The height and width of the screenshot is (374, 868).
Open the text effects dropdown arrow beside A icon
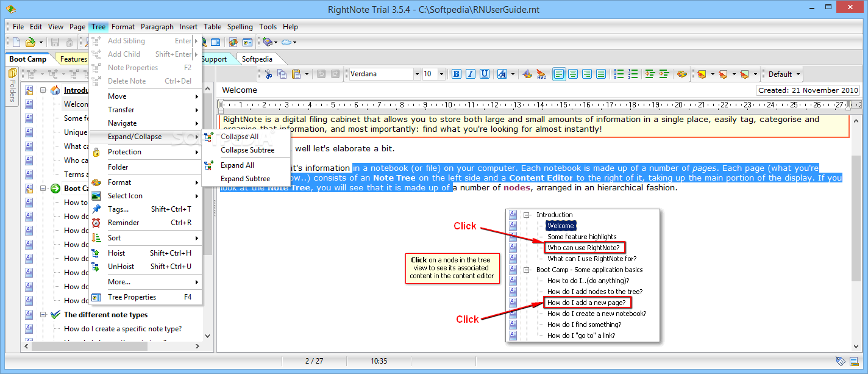point(511,74)
